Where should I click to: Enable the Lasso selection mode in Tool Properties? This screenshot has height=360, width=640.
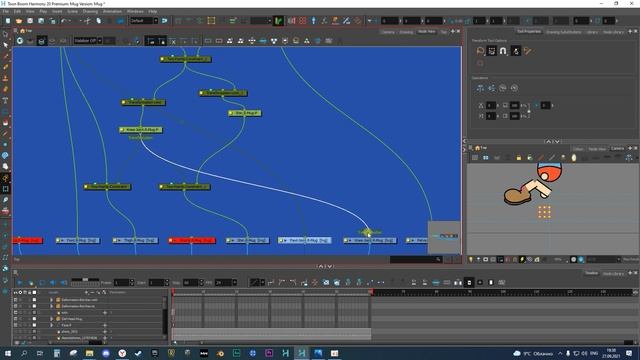[x=480, y=51]
